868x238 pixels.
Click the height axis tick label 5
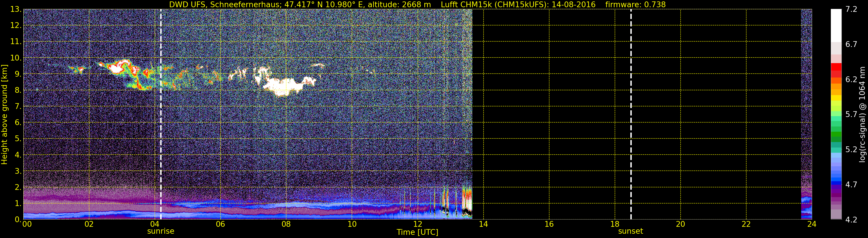[18, 139]
